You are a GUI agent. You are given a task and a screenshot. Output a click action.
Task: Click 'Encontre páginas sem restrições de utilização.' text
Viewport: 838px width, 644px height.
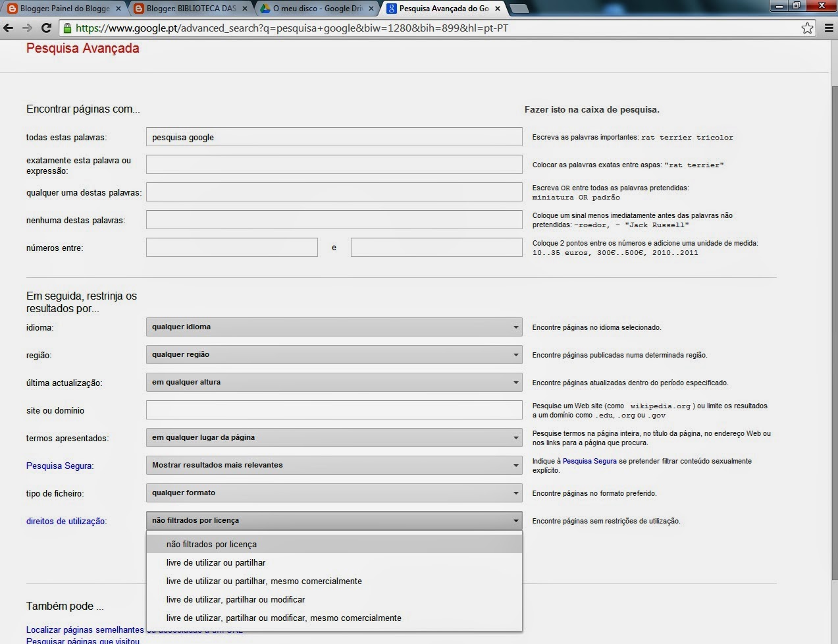pyautogui.click(x=606, y=521)
